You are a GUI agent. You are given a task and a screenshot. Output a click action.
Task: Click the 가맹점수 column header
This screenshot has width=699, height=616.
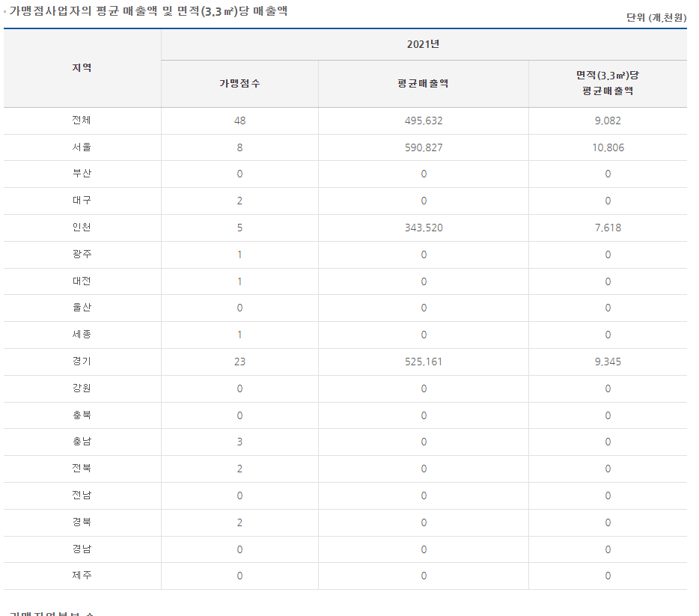[239, 84]
